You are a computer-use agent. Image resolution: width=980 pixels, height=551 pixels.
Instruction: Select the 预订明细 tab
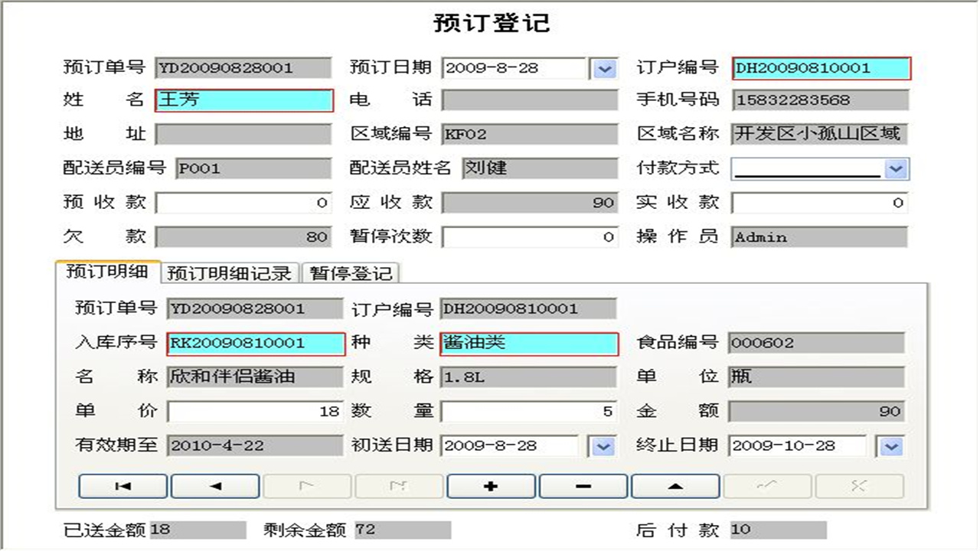pos(107,272)
